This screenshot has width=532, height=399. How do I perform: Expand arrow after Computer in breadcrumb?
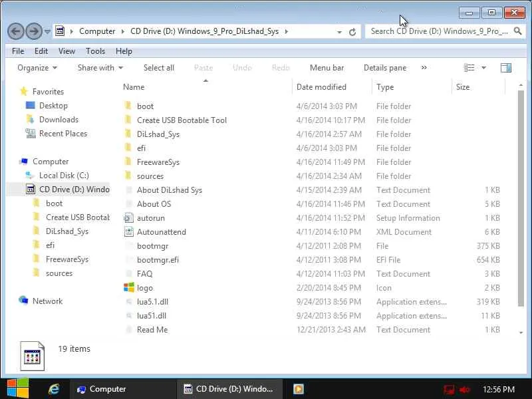click(123, 31)
